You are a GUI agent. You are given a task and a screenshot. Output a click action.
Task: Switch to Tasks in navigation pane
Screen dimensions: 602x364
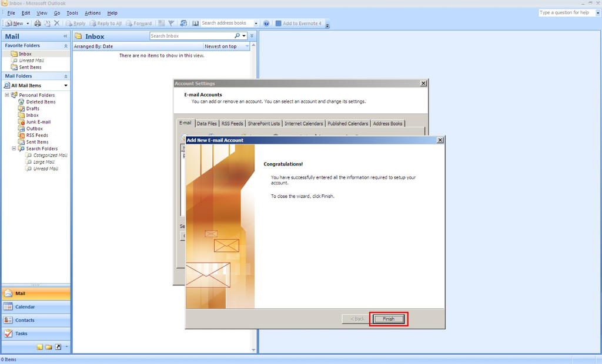click(x=36, y=333)
